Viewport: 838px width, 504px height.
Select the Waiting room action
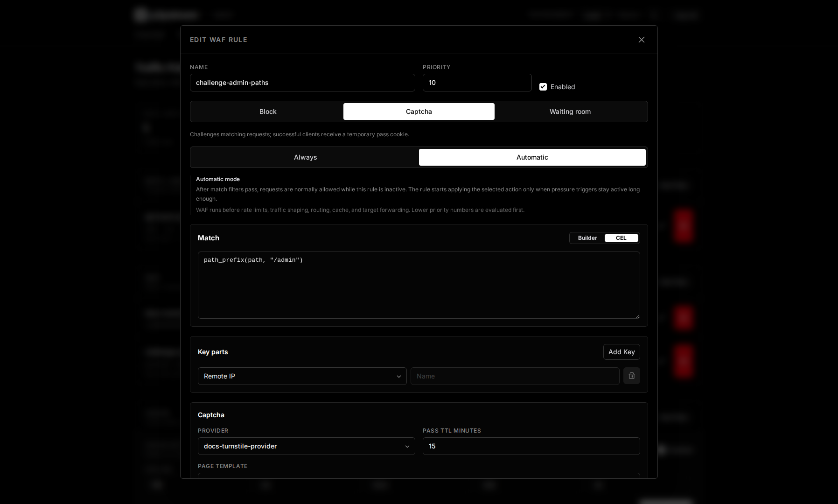(x=570, y=112)
